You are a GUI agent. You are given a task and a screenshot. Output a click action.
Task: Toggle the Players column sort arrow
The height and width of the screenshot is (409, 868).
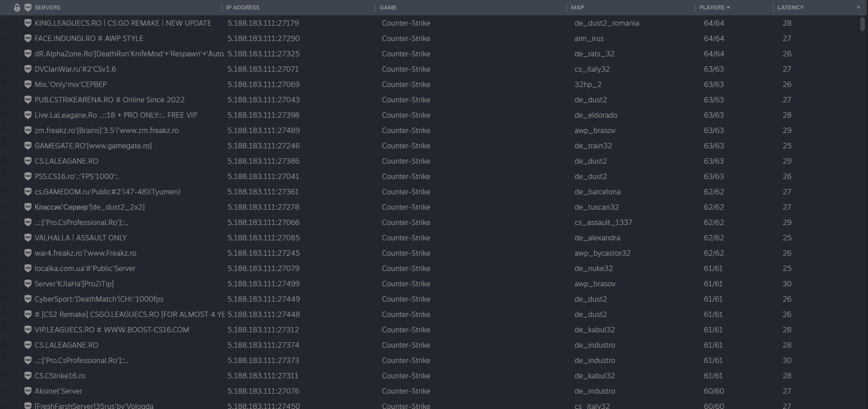coord(728,8)
